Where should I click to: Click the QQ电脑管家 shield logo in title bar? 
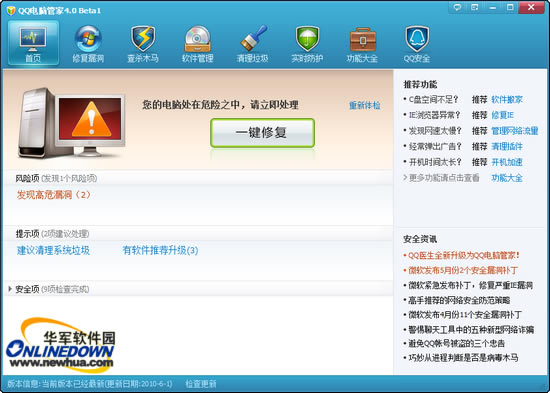coord(11,11)
